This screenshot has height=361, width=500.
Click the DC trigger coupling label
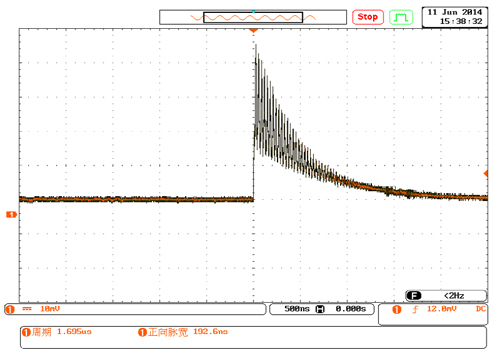coord(481,309)
